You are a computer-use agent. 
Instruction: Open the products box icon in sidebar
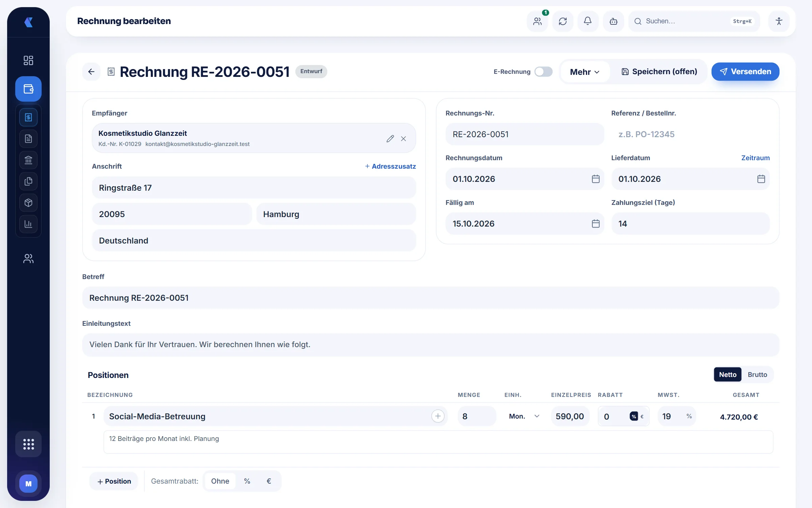tap(28, 203)
